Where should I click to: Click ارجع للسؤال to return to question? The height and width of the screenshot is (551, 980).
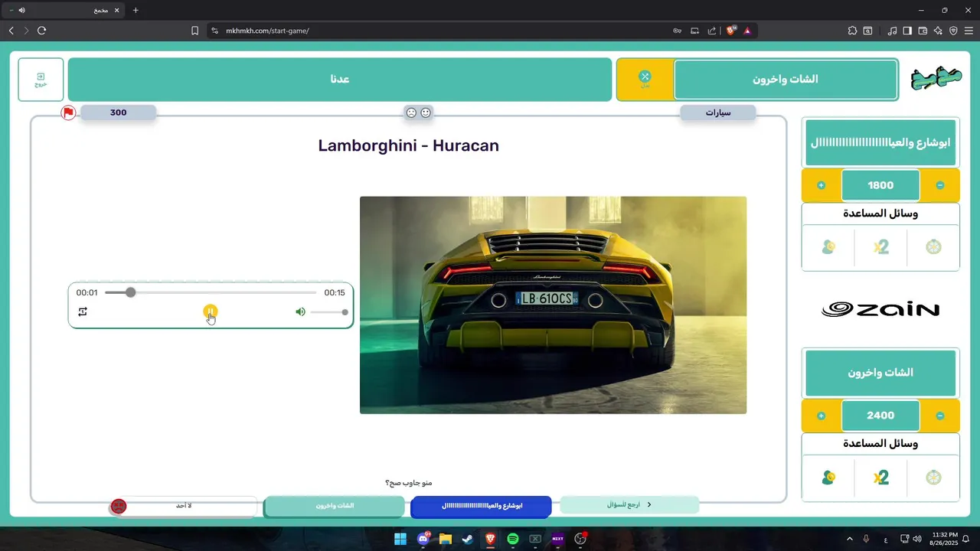[629, 505]
